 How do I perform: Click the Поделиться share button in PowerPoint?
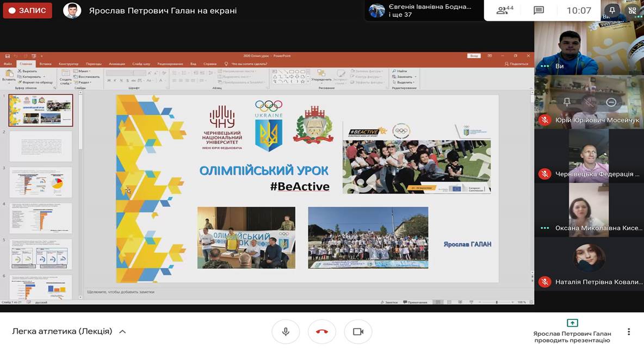coord(516,64)
